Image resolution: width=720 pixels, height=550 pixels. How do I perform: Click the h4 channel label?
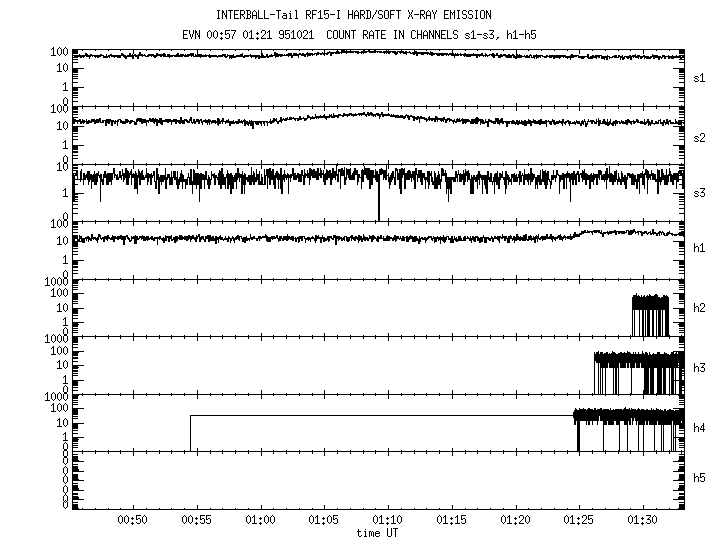(700, 428)
